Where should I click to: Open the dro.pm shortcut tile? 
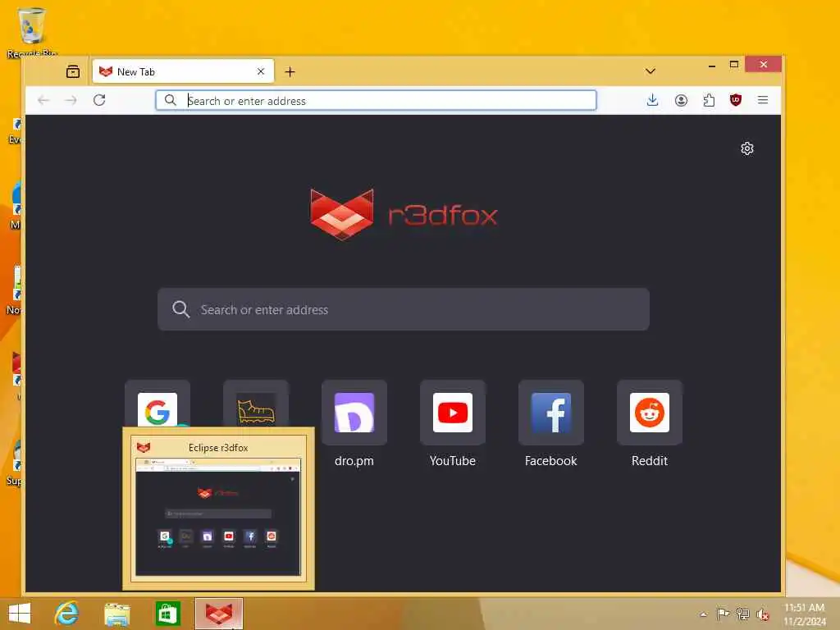pyautogui.click(x=354, y=413)
